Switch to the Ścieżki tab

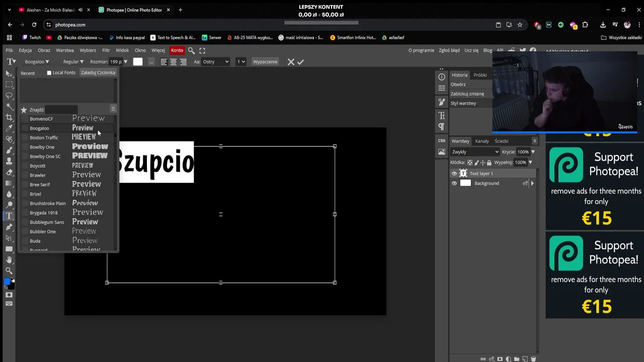(x=501, y=141)
